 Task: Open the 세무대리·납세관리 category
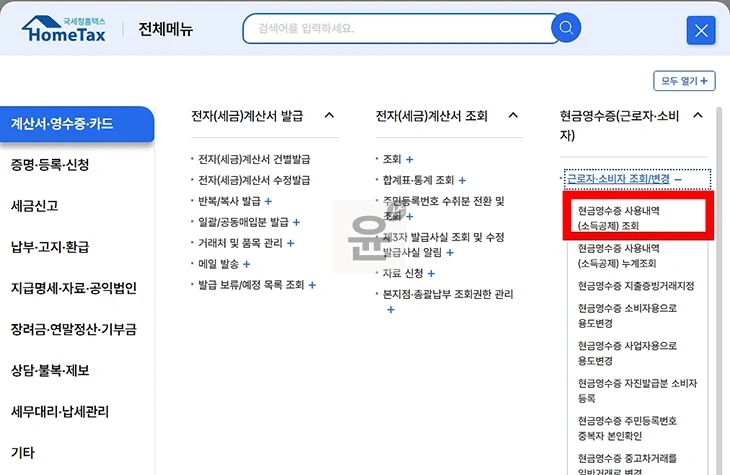click(60, 412)
